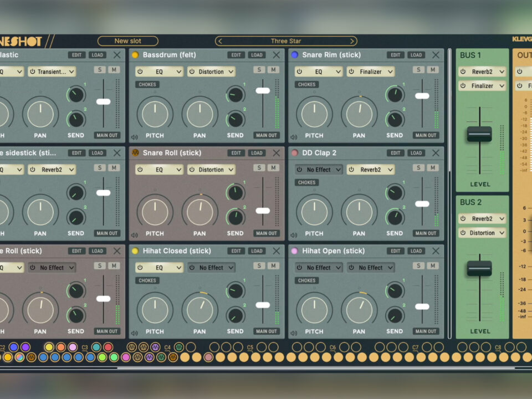The image size is (532, 399).
Task: Click the speaker preview icon in Hihat Open slot
Action: [x=294, y=334]
